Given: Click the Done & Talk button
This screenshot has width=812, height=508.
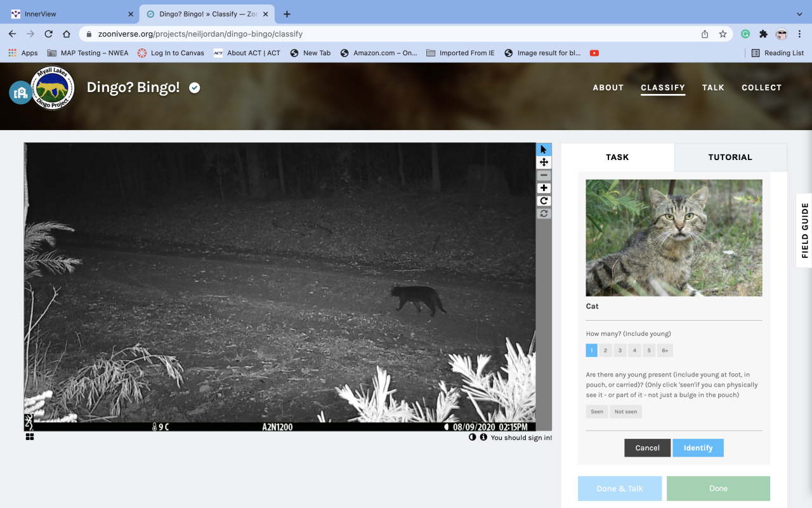Looking at the screenshot, I should (x=620, y=488).
